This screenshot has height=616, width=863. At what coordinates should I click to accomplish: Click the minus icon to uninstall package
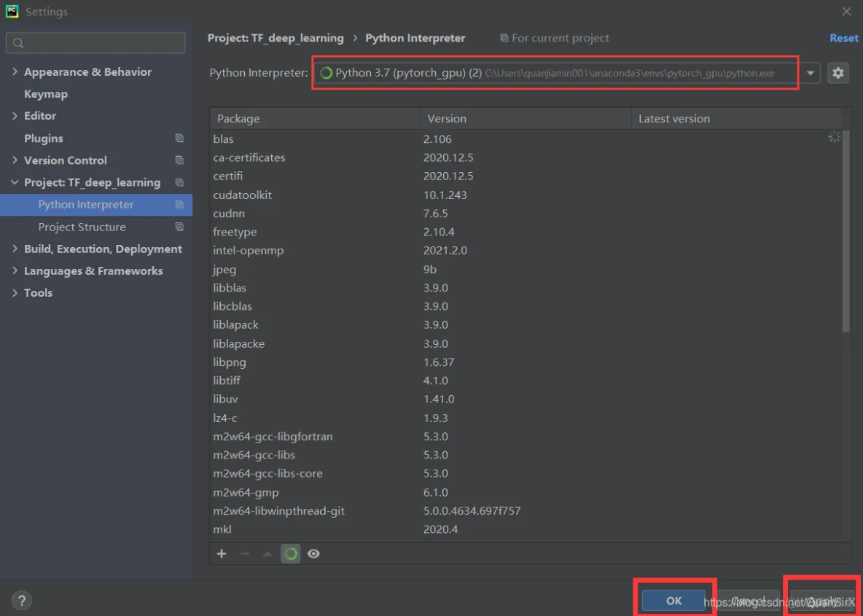point(245,554)
